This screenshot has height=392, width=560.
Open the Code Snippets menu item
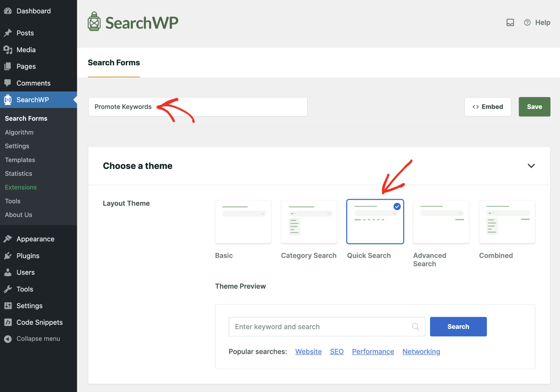pos(39,322)
